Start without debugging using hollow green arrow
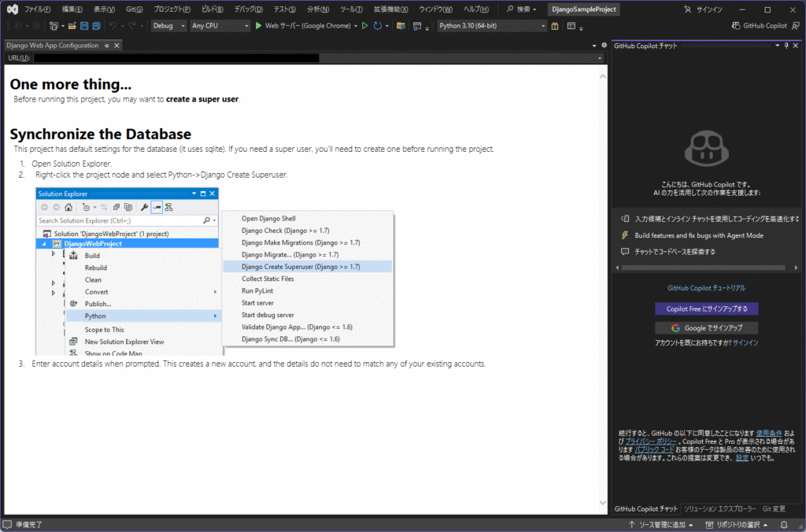This screenshot has width=806, height=532. click(364, 26)
